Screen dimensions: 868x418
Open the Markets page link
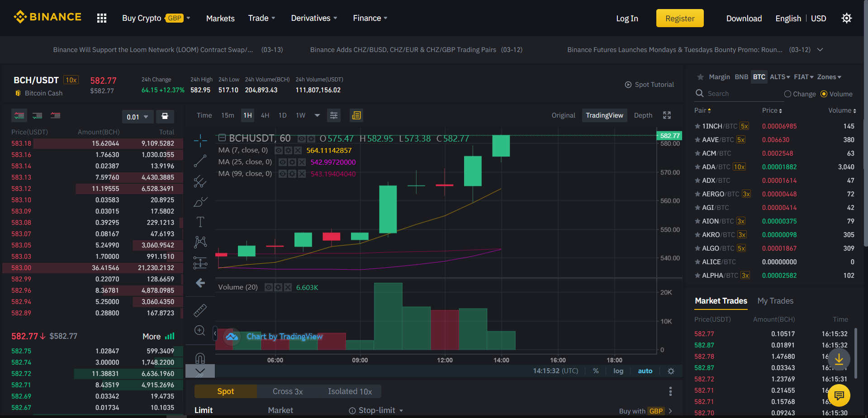point(220,18)
